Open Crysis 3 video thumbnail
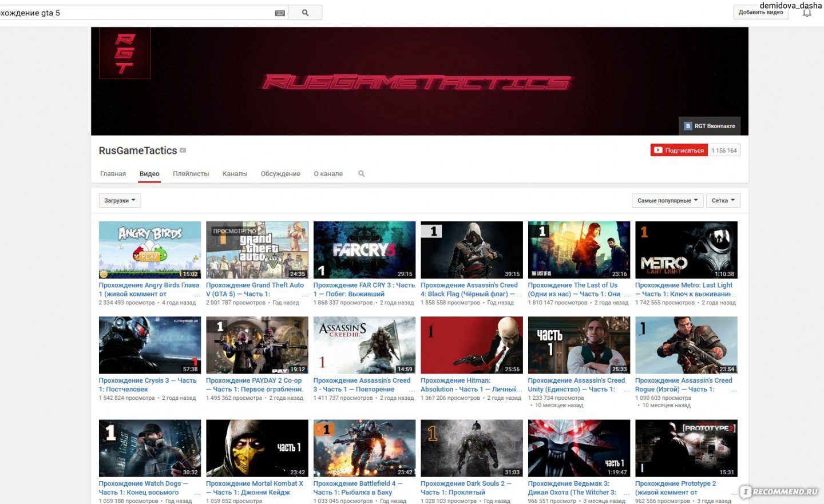This screenshot has height=504, width=824. pos(150,346)
